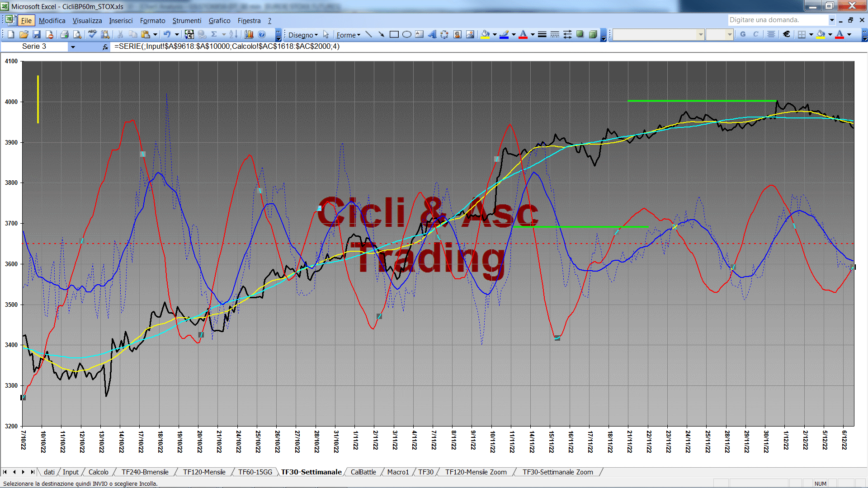Open the Strumenti menu
868x488 pixels.
click(187, 21)
